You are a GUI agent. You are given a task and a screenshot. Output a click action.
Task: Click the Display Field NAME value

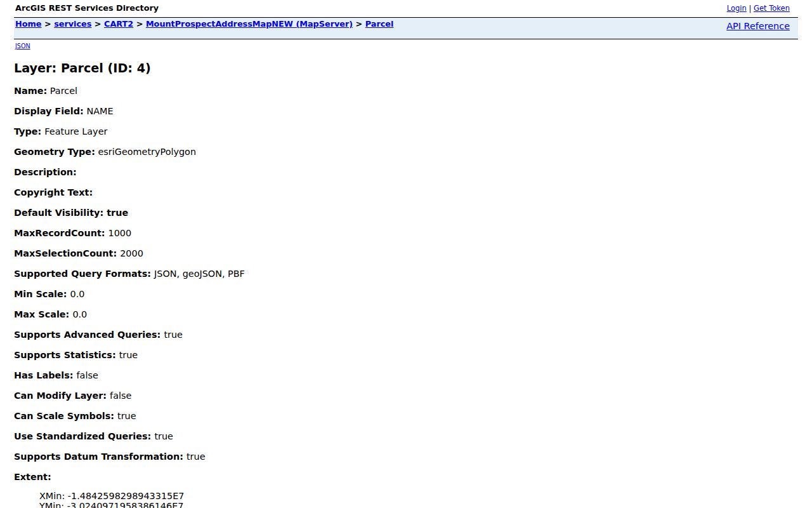pyautogui.click(x=100, y=111)
